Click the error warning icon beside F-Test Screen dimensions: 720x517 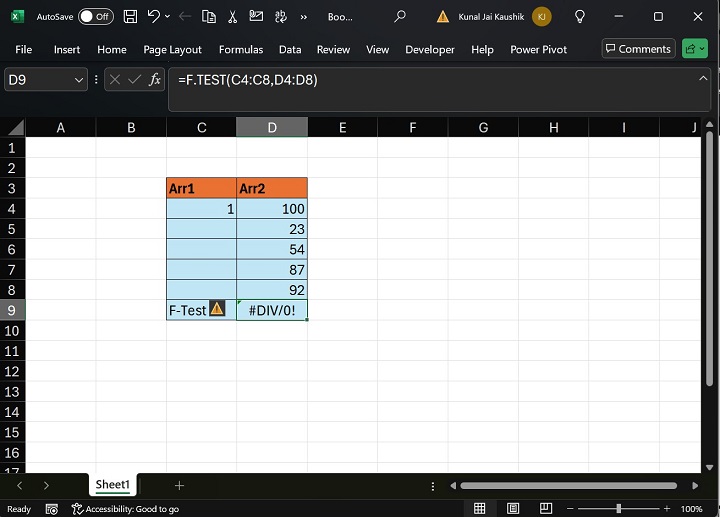point(217,309)
